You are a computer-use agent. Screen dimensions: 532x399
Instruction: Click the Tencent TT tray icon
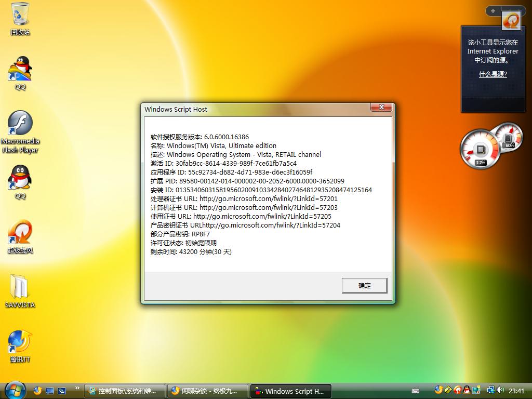tap(438, 390)
